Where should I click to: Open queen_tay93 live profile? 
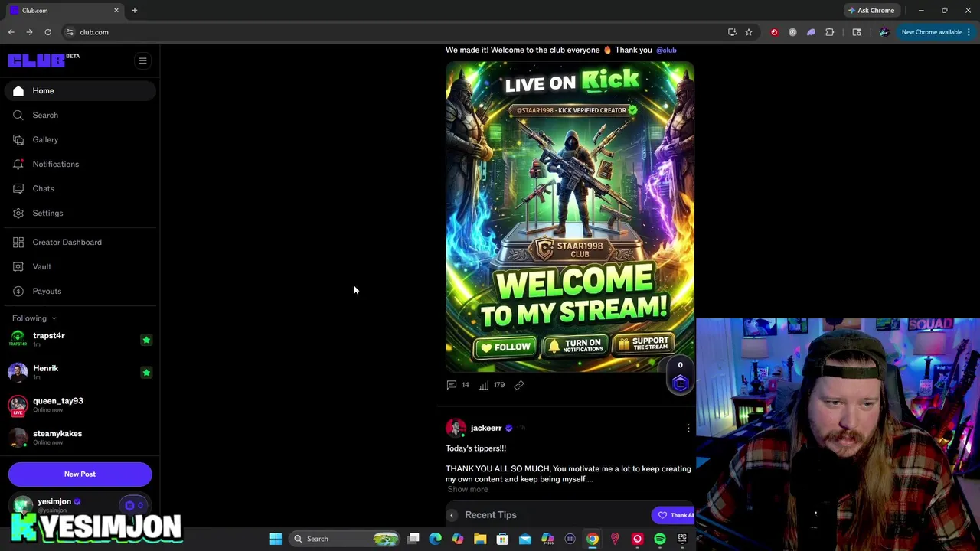57,401
